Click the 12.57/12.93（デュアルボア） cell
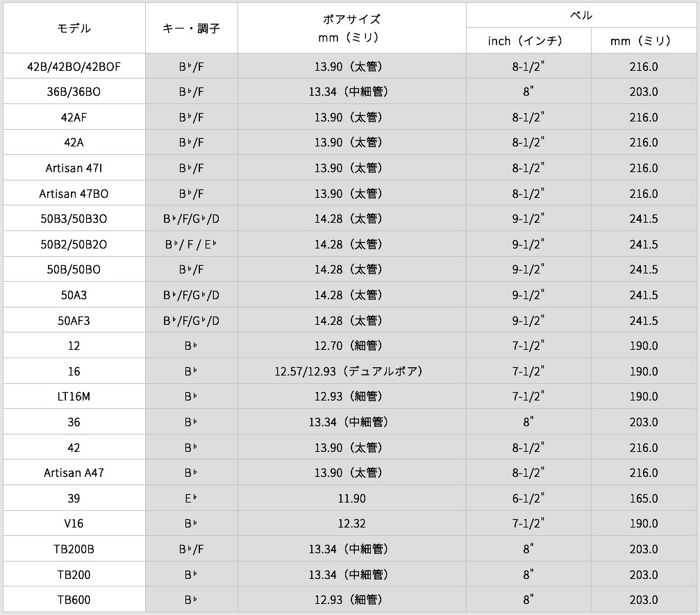The height and width of the screenshot is (615, 700). [x=351, y=371]
